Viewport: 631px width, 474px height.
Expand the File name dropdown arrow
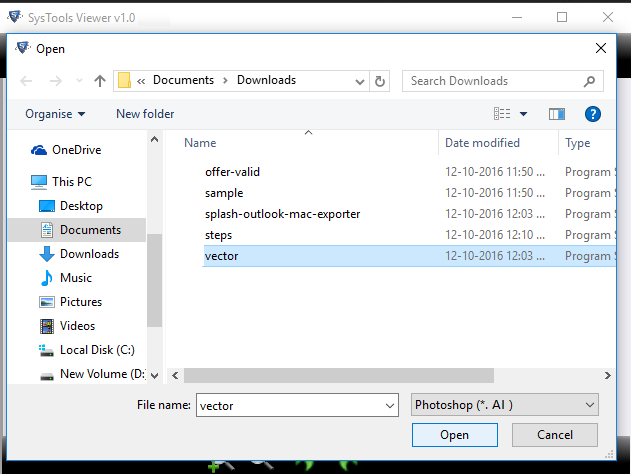(390, 406)
